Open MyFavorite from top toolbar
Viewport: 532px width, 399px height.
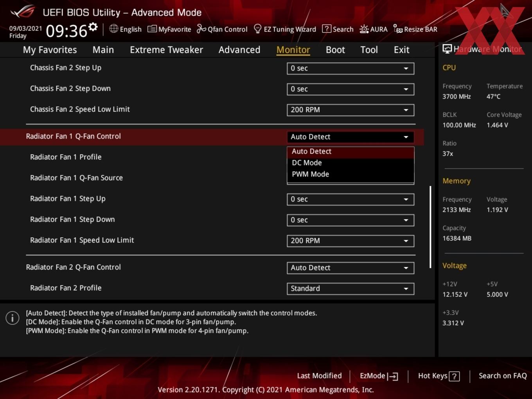tap(169, 29)
